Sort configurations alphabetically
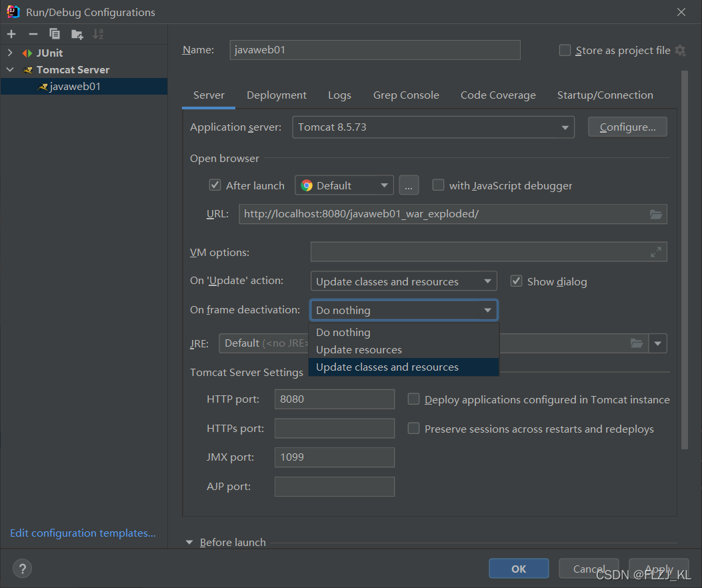The width and height of the screenshot is (702, 588). pos(98,34)
